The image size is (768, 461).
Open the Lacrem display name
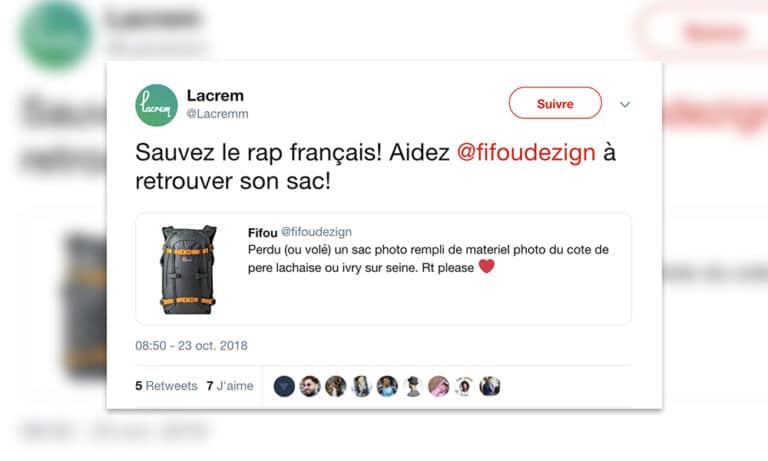click(x=215, y=96)
